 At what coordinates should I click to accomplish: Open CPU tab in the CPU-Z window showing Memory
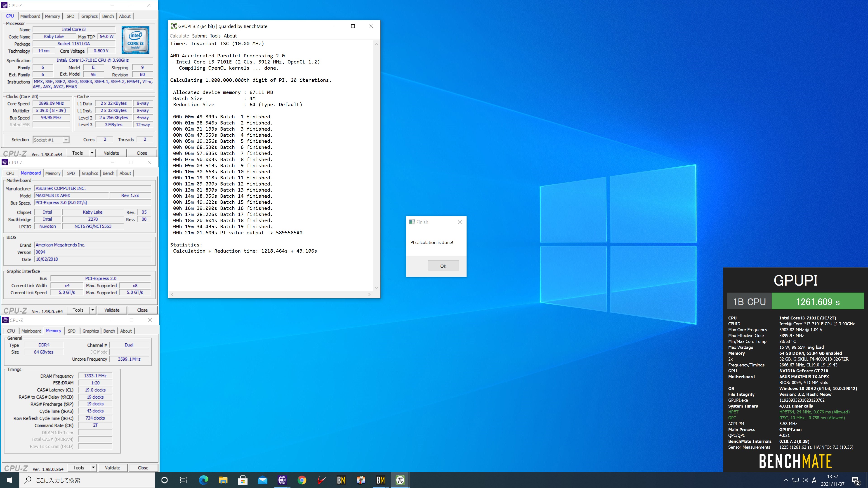coord(11,331)
